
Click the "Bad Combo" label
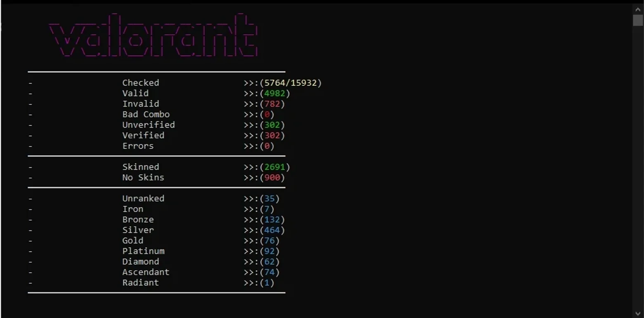pyautogui.click(x=146, y=114)
